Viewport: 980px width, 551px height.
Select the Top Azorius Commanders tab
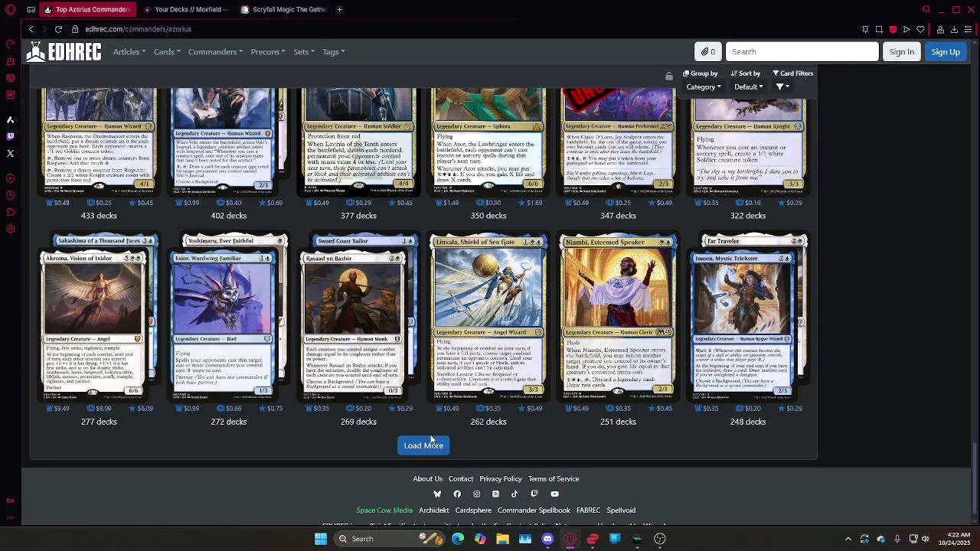(87, 9)
